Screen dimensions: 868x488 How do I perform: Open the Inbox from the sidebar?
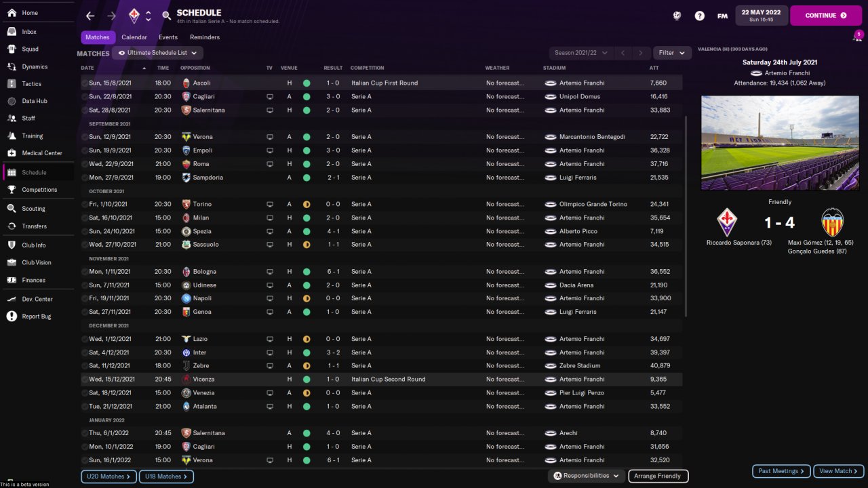tap(37, 32)
